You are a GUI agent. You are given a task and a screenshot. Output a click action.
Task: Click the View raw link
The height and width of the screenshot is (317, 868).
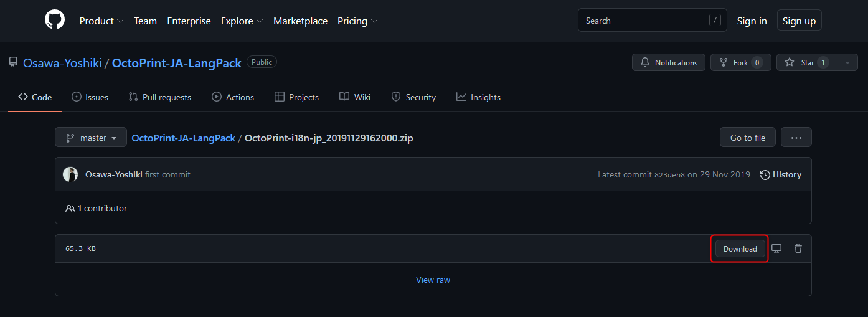coord(433,280)
